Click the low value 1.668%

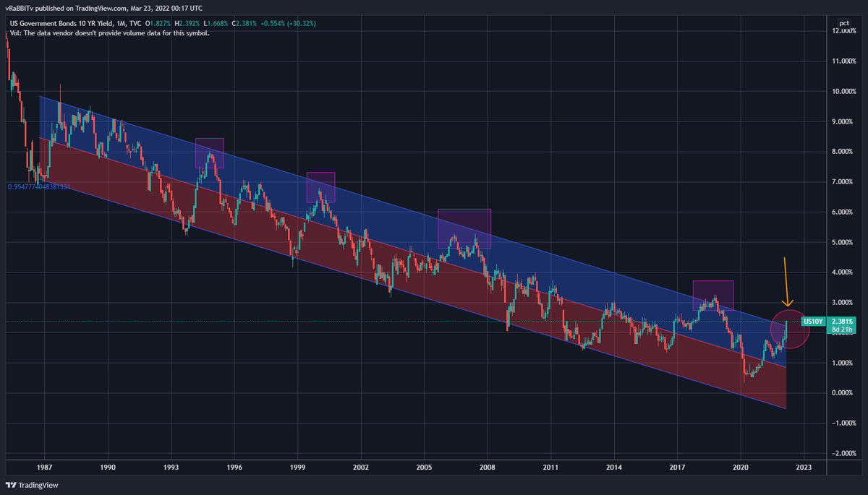click(x=217, y=24)
